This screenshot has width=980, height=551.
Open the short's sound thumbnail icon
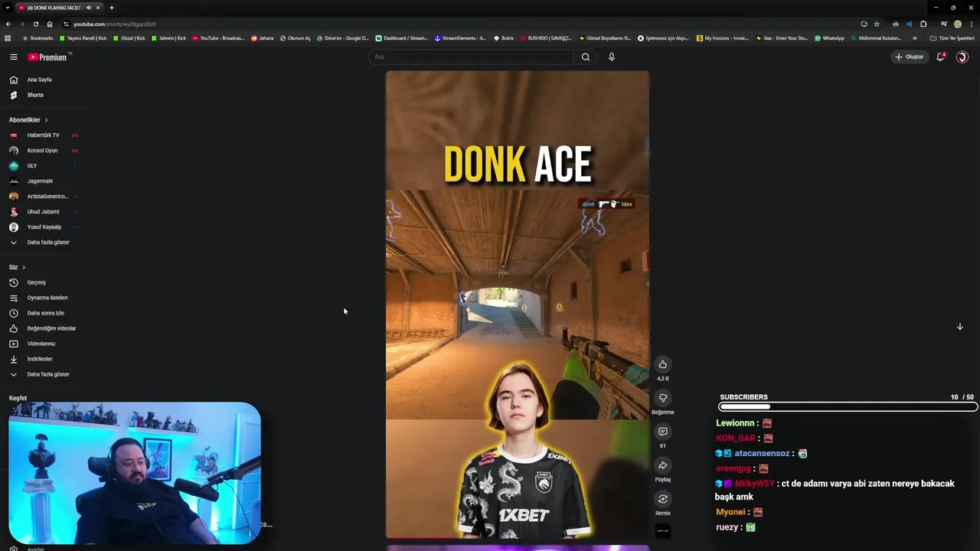[663, 530]
